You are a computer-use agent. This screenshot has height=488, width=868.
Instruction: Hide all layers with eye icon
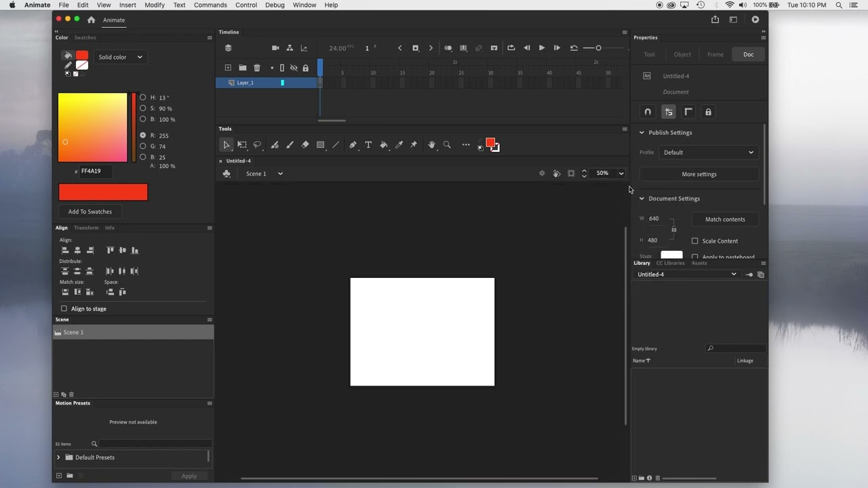[294, 68]
